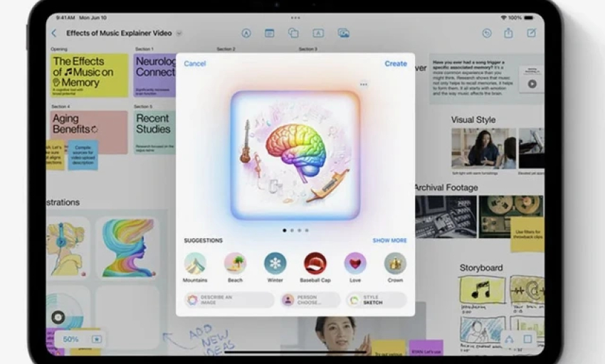The height and width of the screenshot is (364, 605).
Task: Select the generated rainbow brain image
Action: pyautogui.click(x=295, y=155)
